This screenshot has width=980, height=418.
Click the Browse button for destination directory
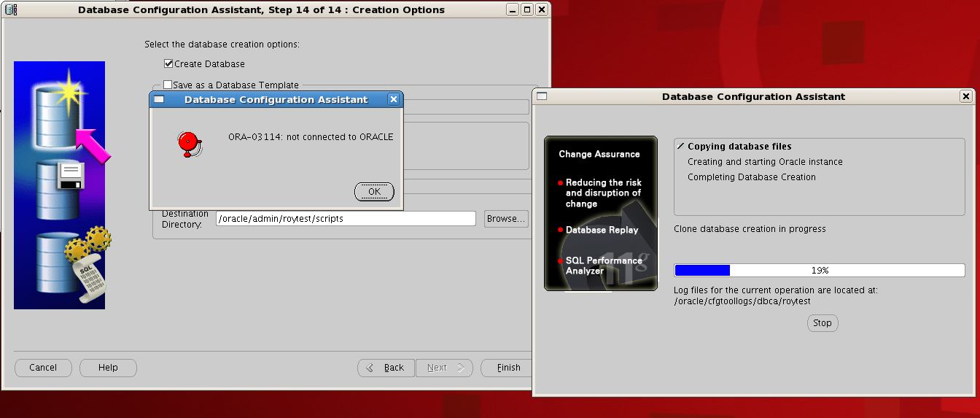(x=505, y=219)
